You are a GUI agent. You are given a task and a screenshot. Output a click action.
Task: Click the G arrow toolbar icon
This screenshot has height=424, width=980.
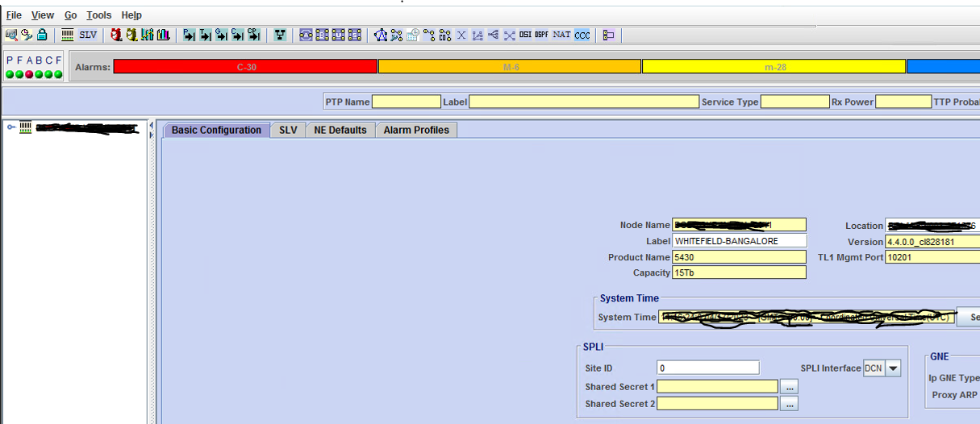(221, 35)
